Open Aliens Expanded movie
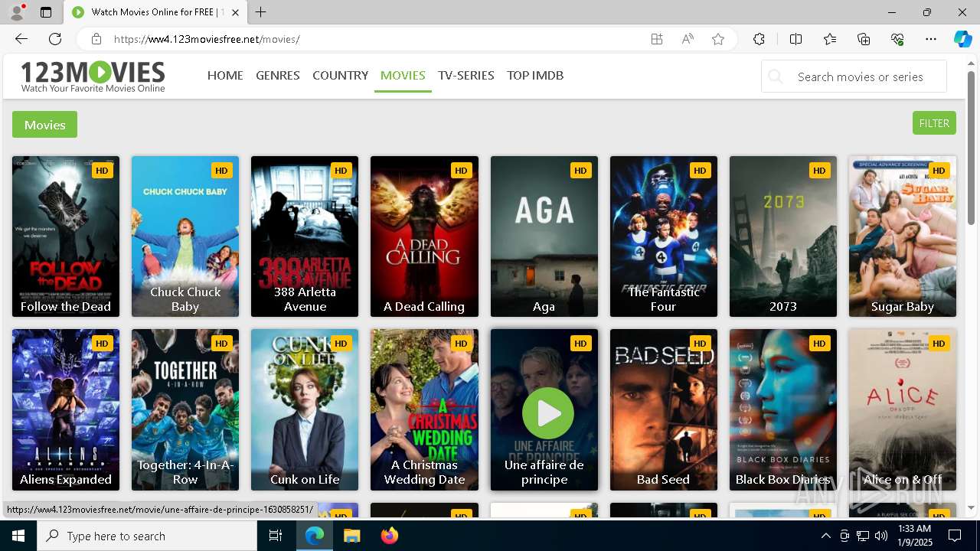Screen dimensions: 980x551 pos(66,409)
